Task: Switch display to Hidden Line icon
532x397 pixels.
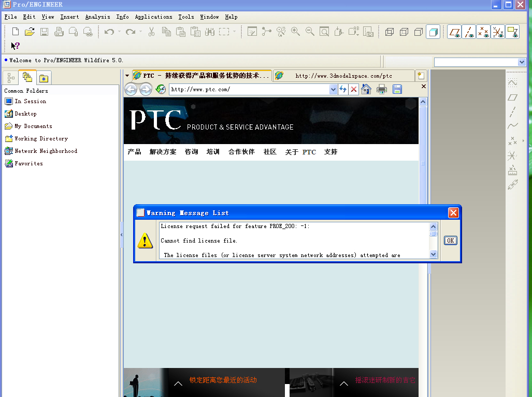Action: coord(404,32)
